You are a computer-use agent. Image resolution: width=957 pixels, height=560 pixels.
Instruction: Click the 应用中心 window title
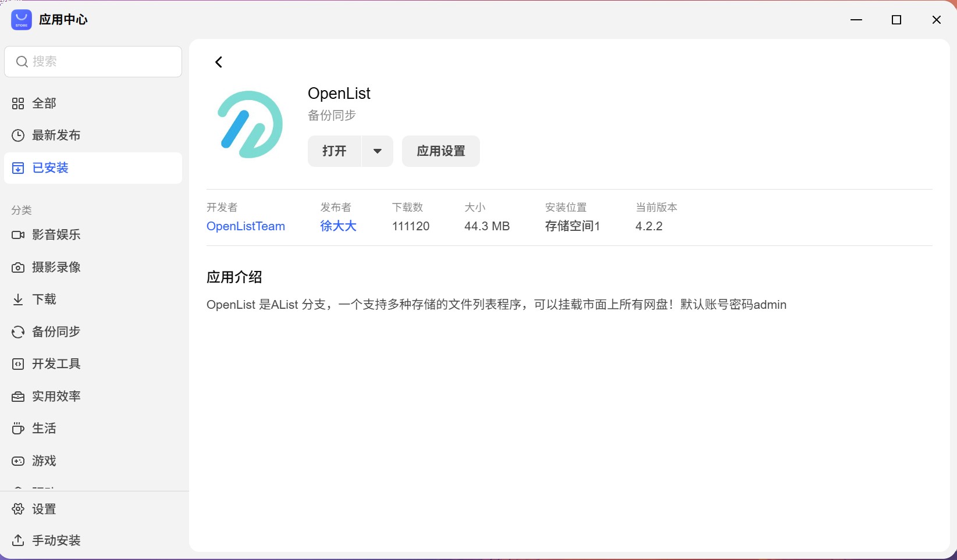pos(63,20)
